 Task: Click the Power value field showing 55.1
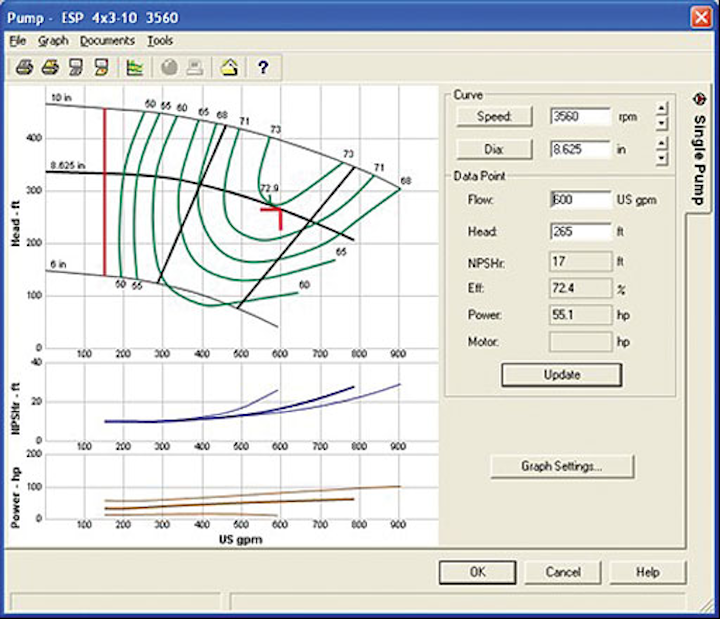[x=580, y=315]
